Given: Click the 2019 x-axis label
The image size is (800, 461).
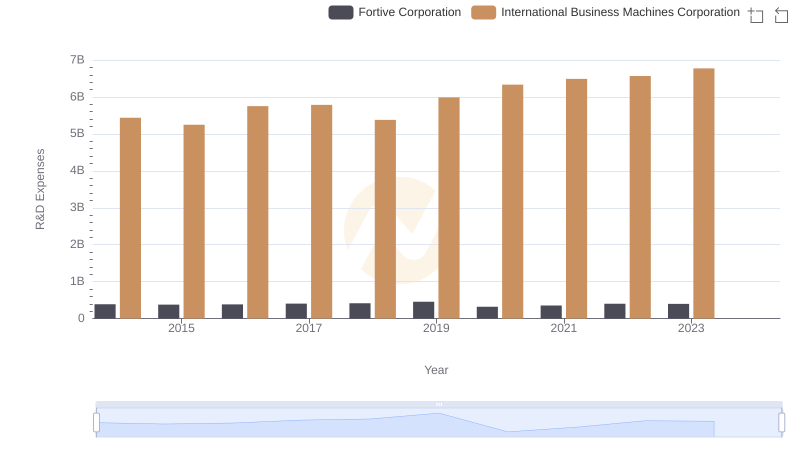Looking at the screenshot, I should [x=436, y=328].
